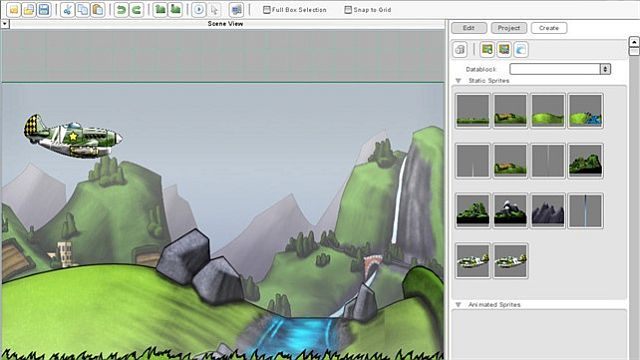Select the snow-capped mountain sprite
This screenshot has height=360, width=640.
510,211
